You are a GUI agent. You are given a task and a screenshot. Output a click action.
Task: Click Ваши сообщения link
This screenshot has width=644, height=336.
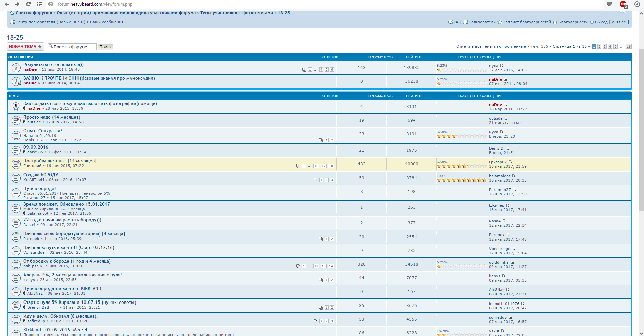pos(107,22)
